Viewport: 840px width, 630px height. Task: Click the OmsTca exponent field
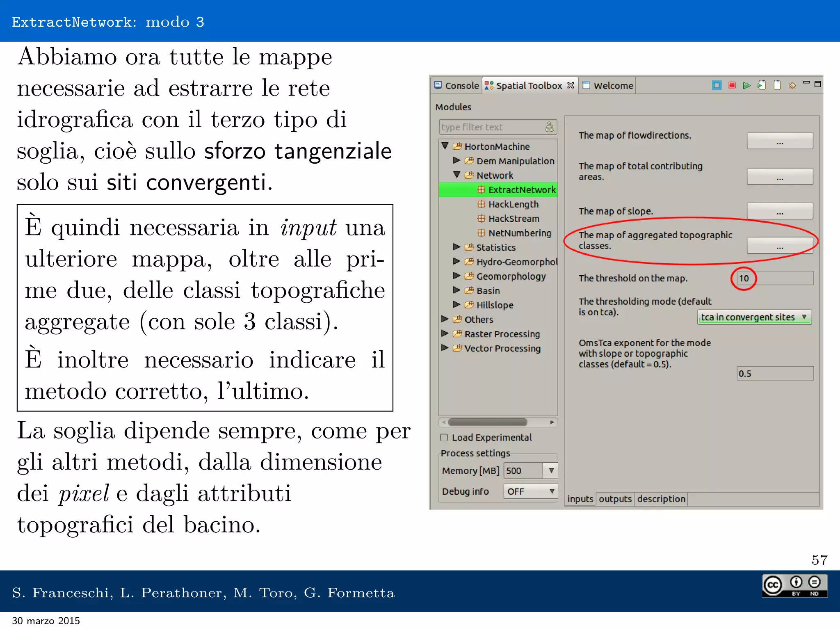click(775, 373)
